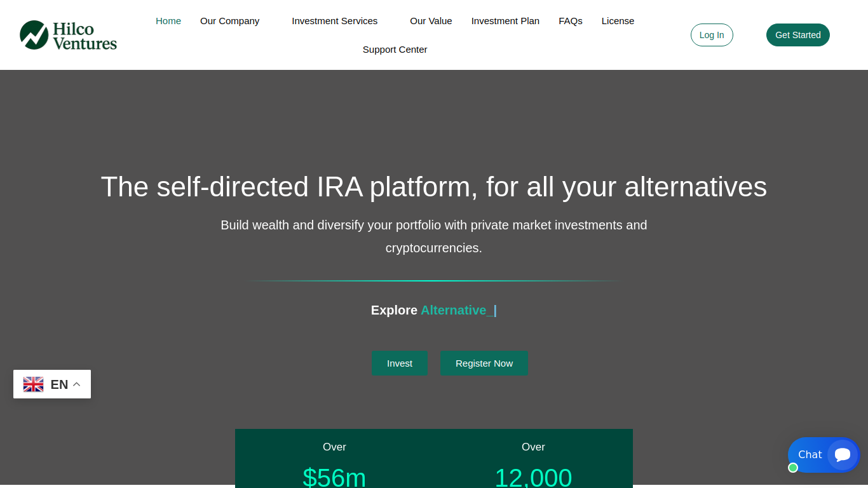Go to Our Value page
Viewport: 868px width, 488px height.
click(431, 21)
